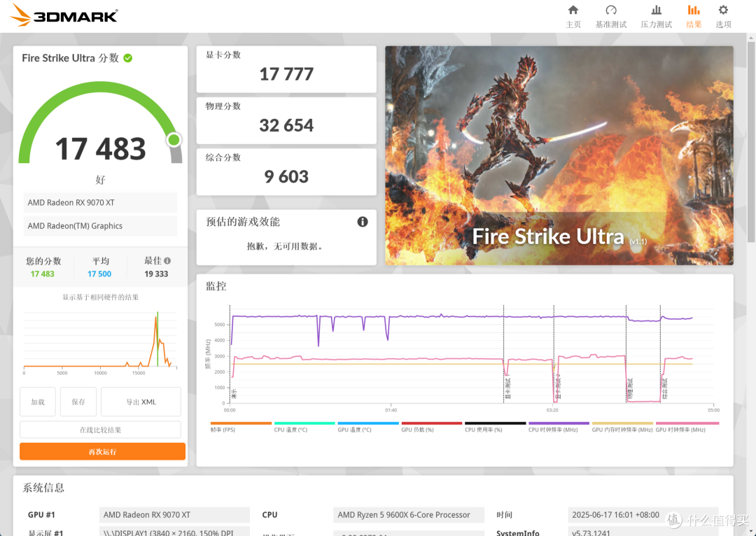Click the average score 17 500
This screenshot has width=756, height=536.
99,274
